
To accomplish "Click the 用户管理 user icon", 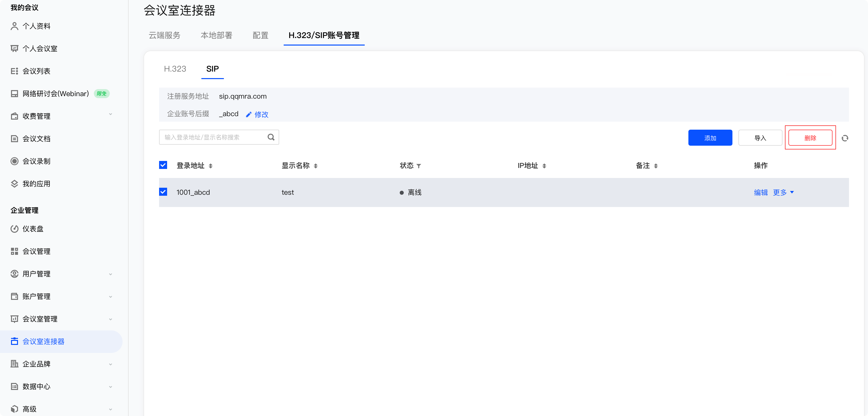I will coord(14,274).
